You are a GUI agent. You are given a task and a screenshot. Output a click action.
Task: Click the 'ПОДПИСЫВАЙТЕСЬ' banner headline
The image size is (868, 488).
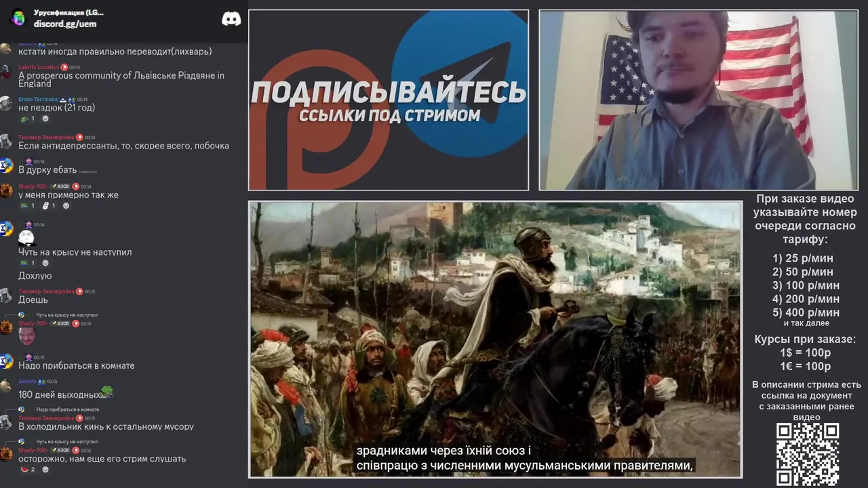pos(389,92)
